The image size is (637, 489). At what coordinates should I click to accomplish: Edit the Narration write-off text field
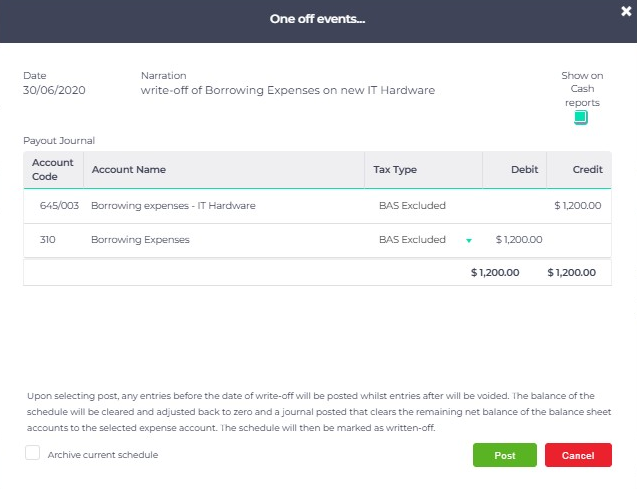click(x=288, y=90)
